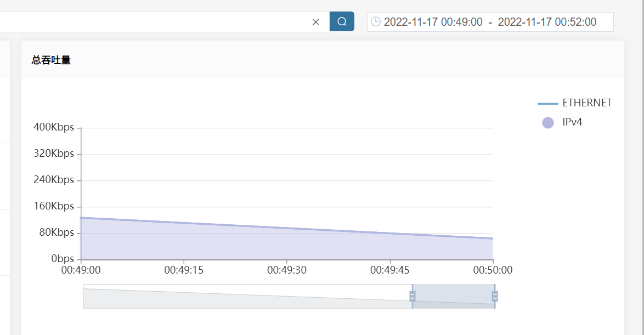Viewport: 644px width, 335px height.
Task: Click the unselected gray zoom slider area
Action: pos(247,296)
